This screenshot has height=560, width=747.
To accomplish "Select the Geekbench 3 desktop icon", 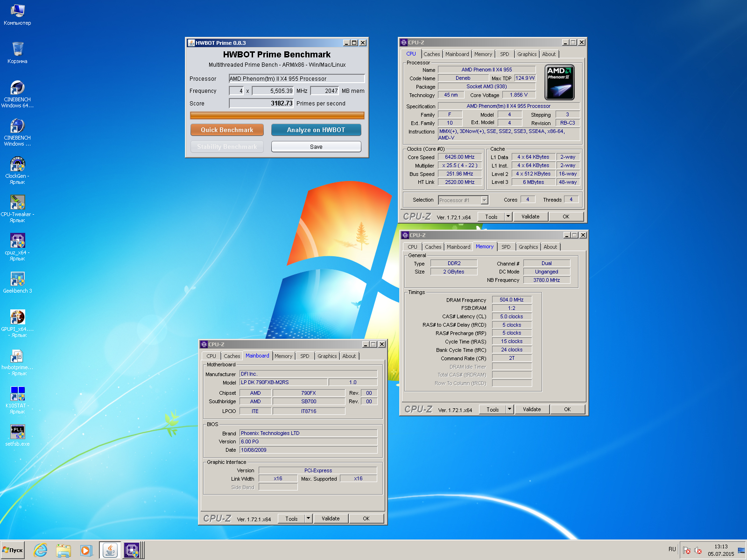I will tap(17, 283).
